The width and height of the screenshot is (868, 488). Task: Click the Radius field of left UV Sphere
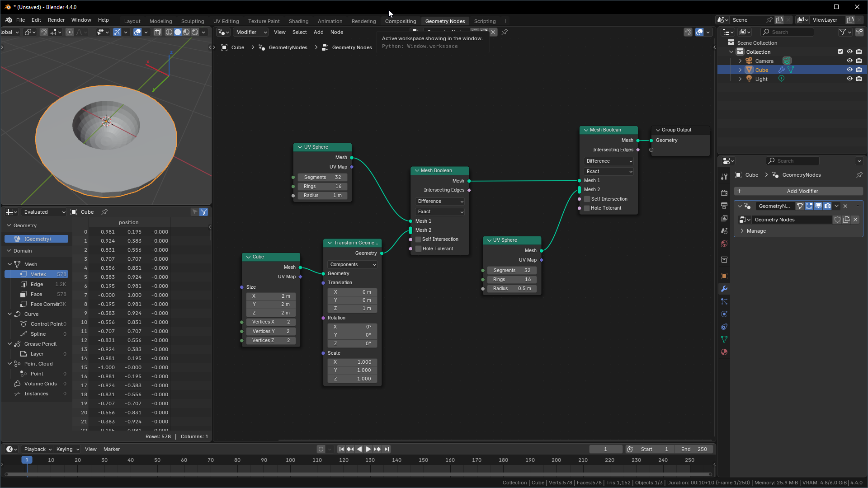click(322, 196)
